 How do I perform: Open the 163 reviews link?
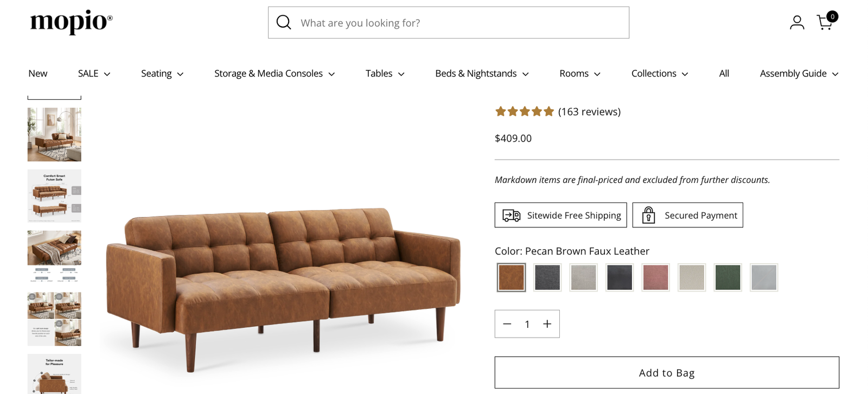pos(589,112)
